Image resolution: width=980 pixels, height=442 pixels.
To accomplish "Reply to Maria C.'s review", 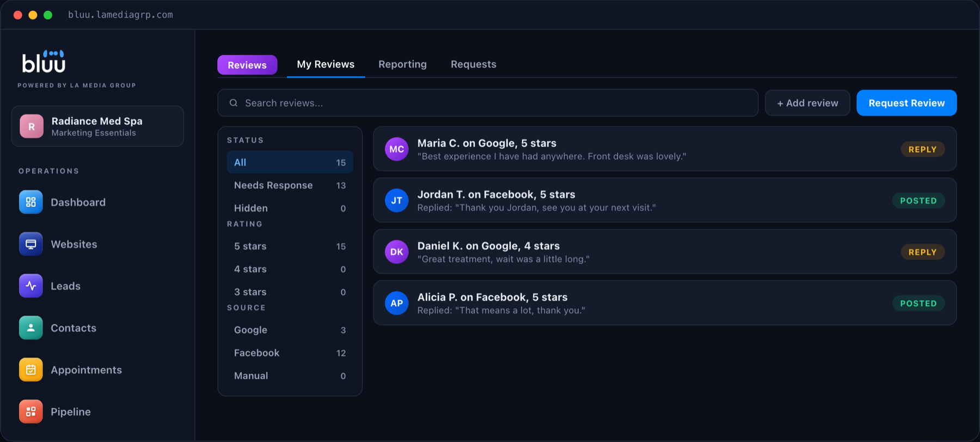I will click(923, 149).
